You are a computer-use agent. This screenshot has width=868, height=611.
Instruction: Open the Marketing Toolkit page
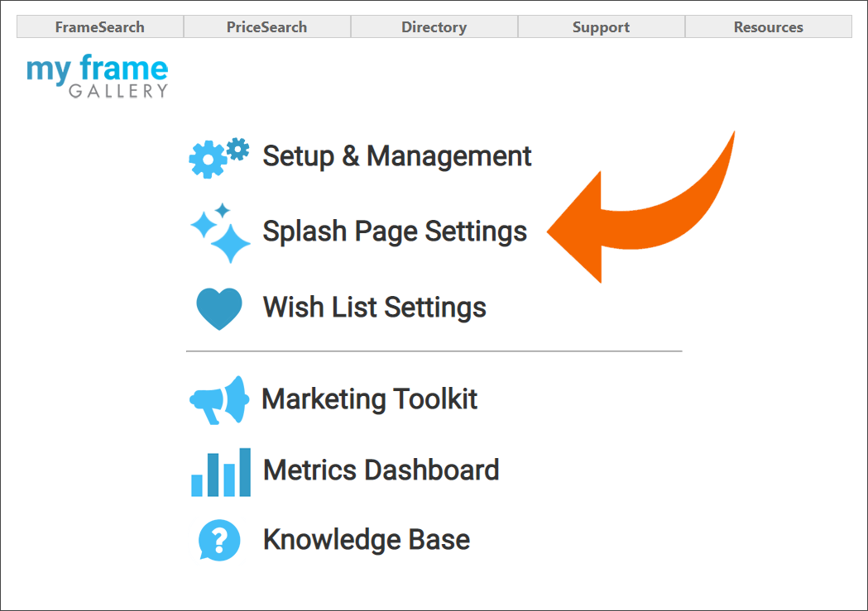369,399
